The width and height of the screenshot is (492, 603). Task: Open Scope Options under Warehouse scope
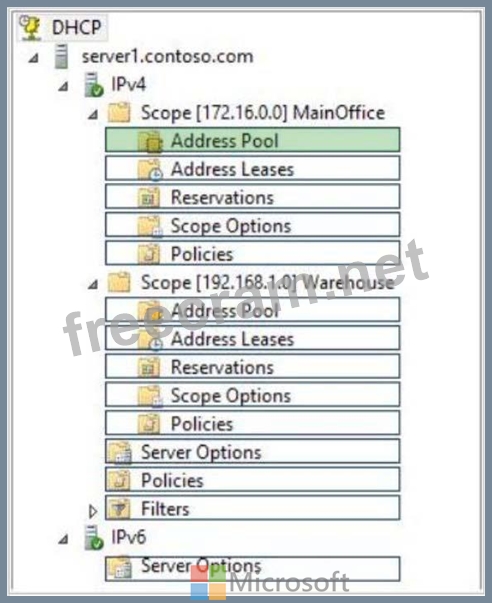(x=252, y=395)
